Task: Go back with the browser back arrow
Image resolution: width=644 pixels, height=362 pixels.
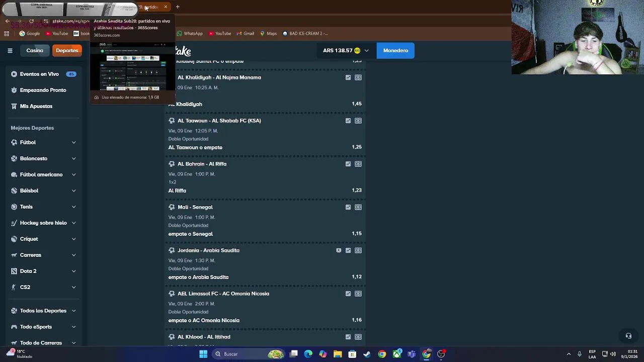Action: point(7,21)
